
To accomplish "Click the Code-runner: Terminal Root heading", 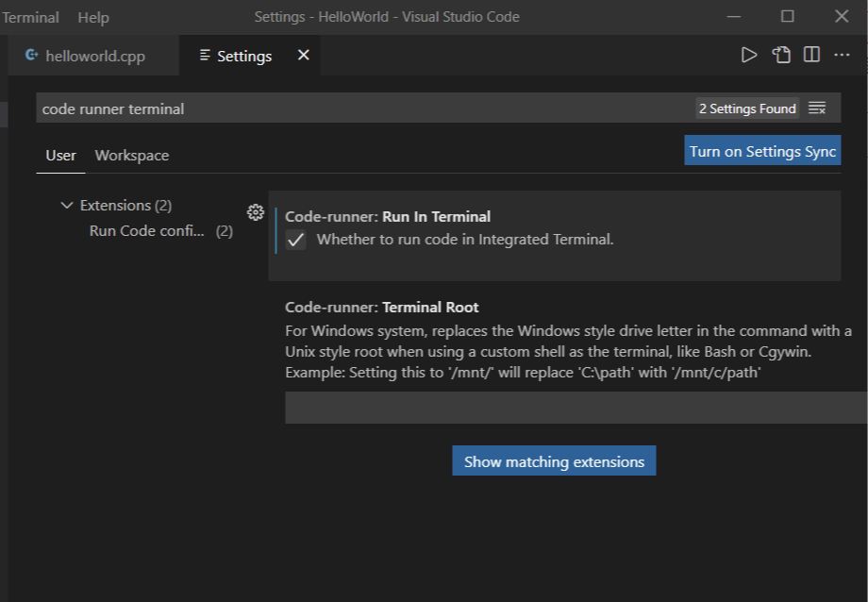I will (382, 308).
